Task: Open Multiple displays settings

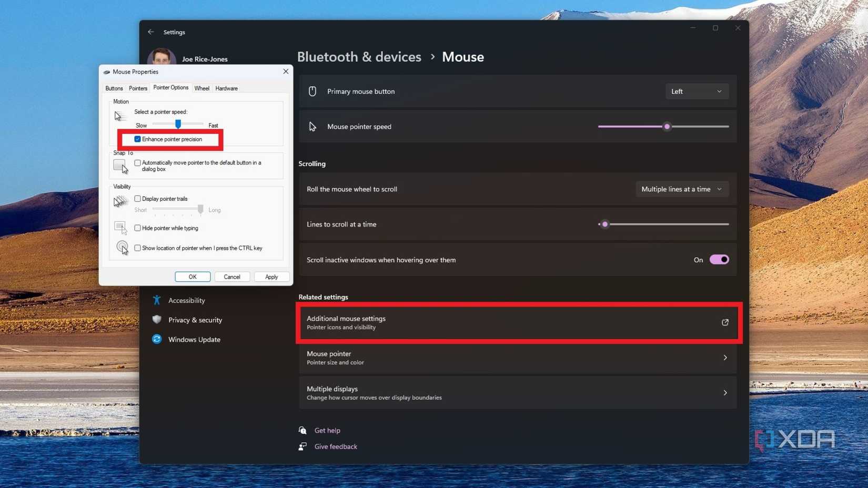Action: [x=518, y=393]
